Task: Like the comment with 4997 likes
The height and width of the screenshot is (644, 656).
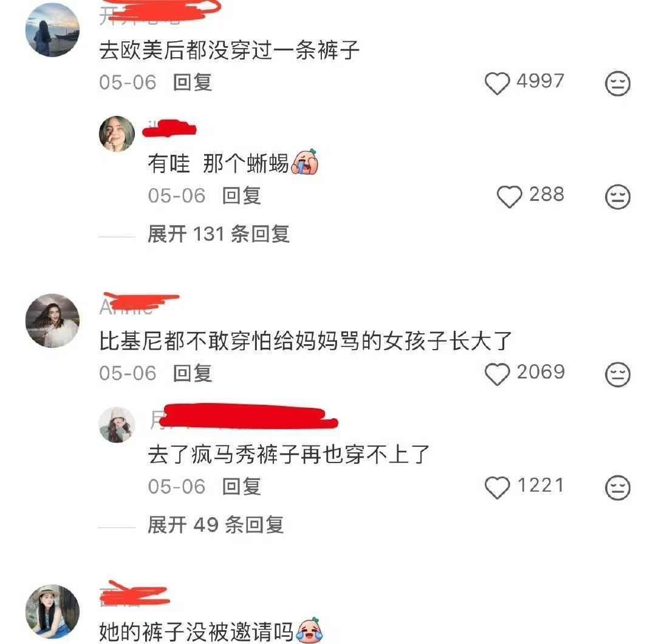Action: [x=497, y=83]
